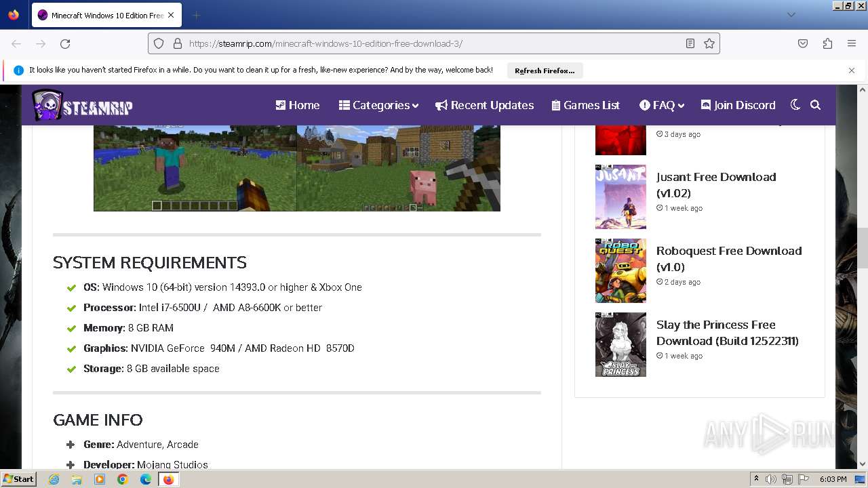
Task: Click the Join Discord menu link
Action: pyautogui.click(x=738, y=105)
